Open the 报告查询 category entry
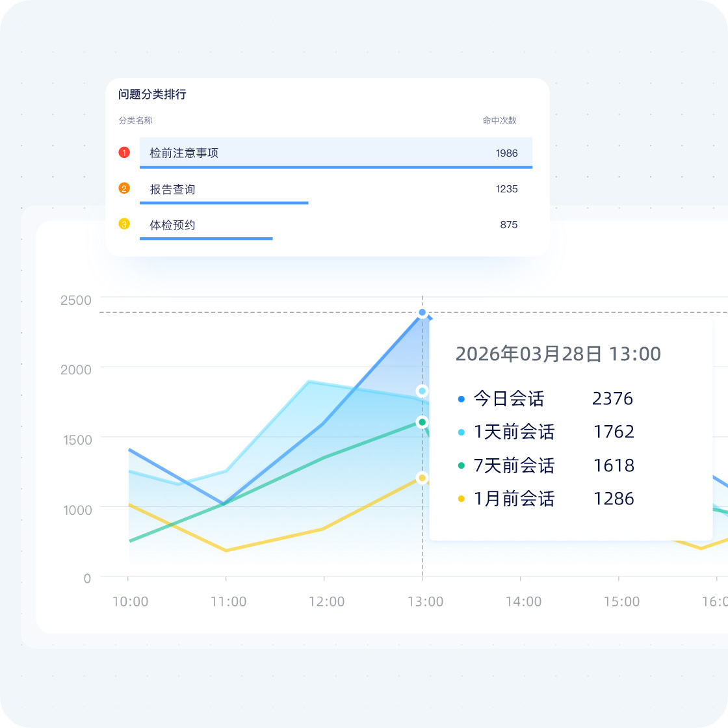 (x=172, y=189)
